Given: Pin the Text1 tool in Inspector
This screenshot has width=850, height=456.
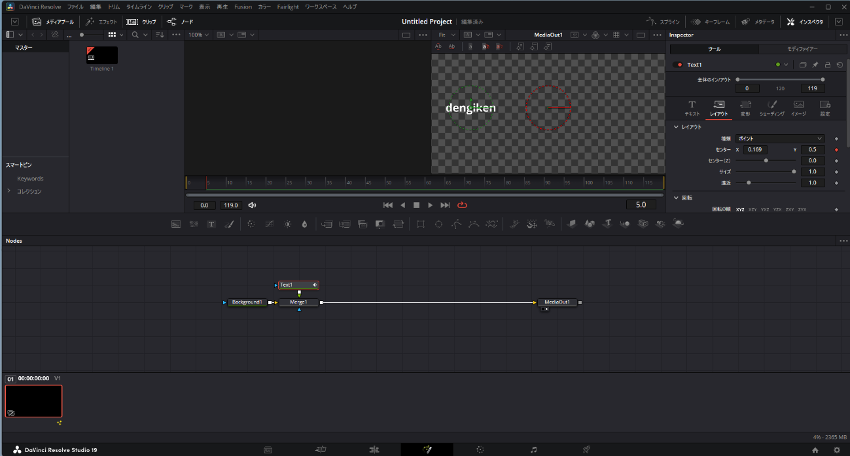Looking at the screenshot, I should [x=815, y=65].
